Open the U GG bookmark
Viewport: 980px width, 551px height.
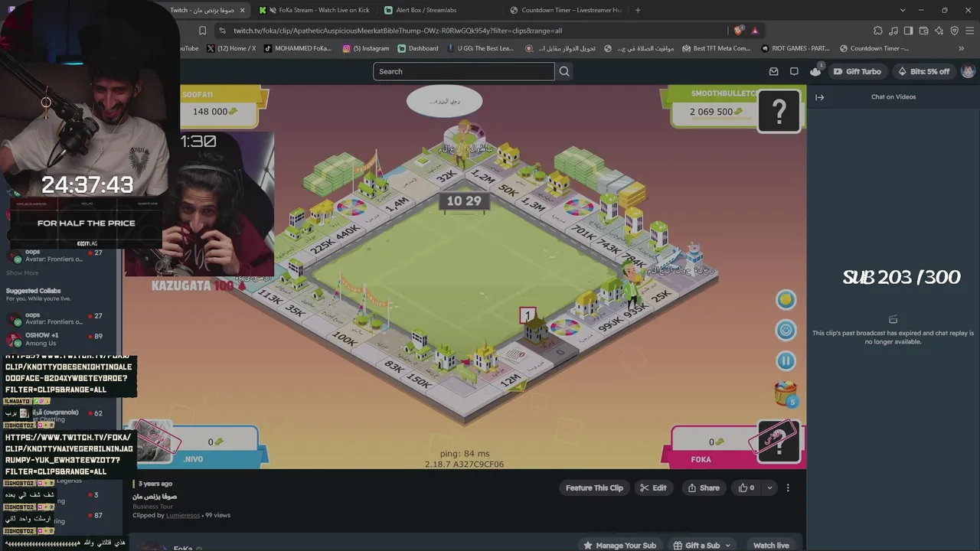(480, 48)
